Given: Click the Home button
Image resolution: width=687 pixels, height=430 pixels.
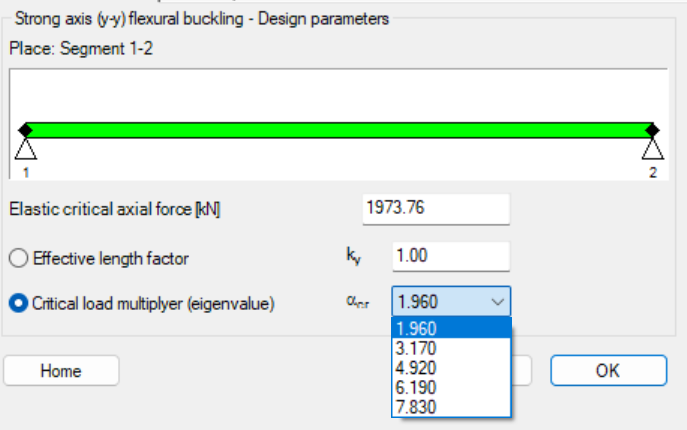Looking at the screenshot, I should pyautogui.click(x=61, y=371).
